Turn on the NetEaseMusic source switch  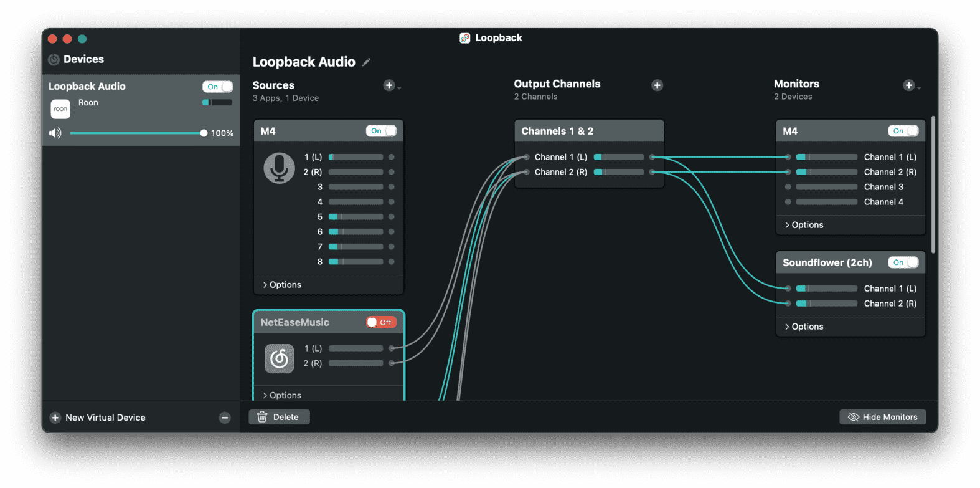tap(381, 322)
